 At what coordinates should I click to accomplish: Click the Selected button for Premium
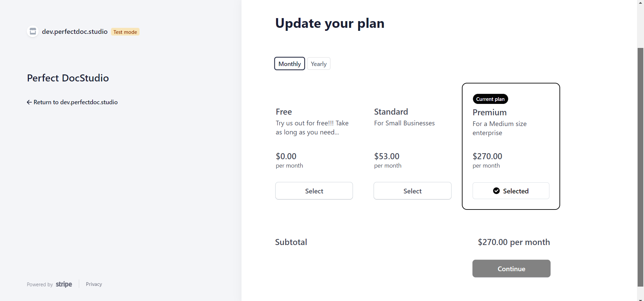(x=511, y=191)
